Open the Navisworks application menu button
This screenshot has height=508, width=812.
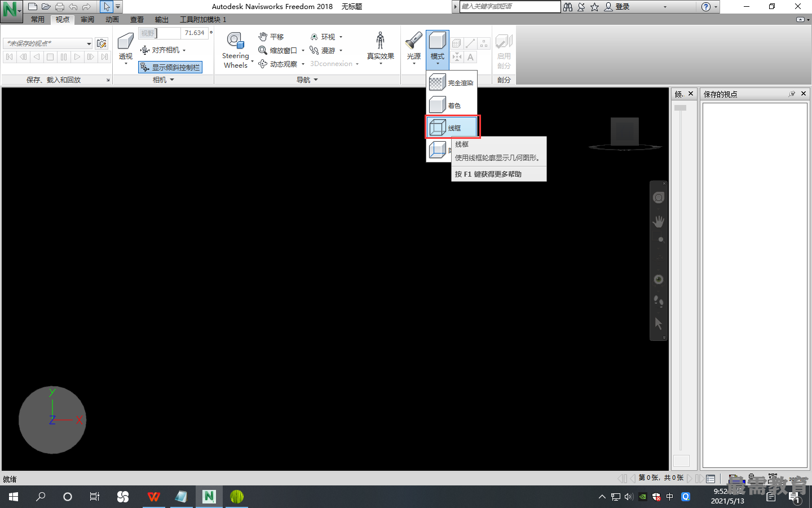[11, 10]
